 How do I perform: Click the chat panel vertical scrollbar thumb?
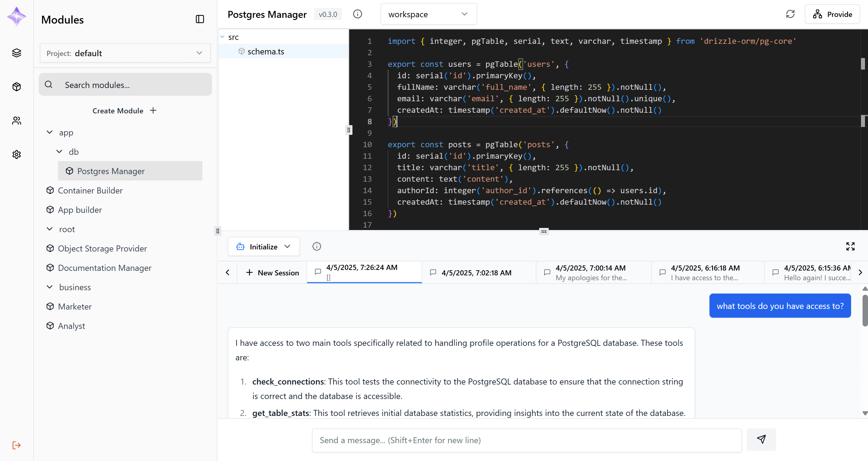pos(865,310)
